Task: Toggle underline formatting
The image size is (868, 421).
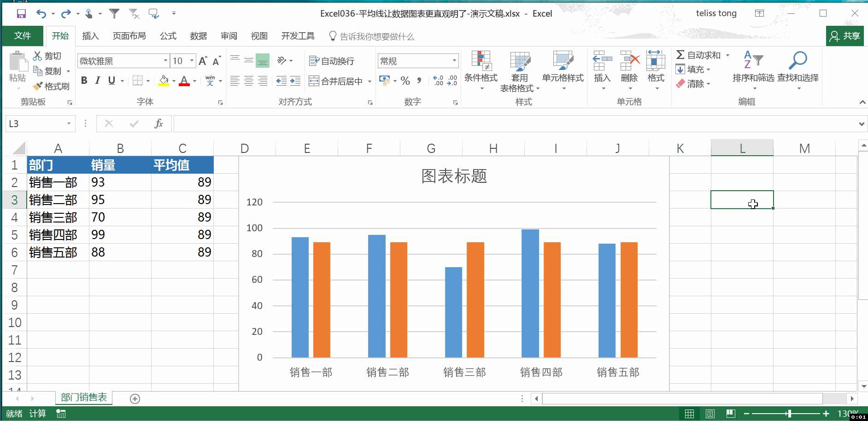Action: 111,81
